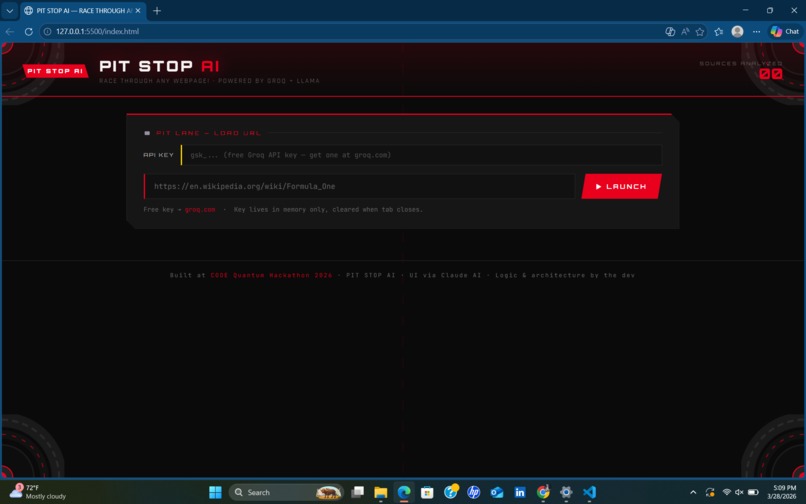Open Settings gear on taskbar

[x=566, y=492]
